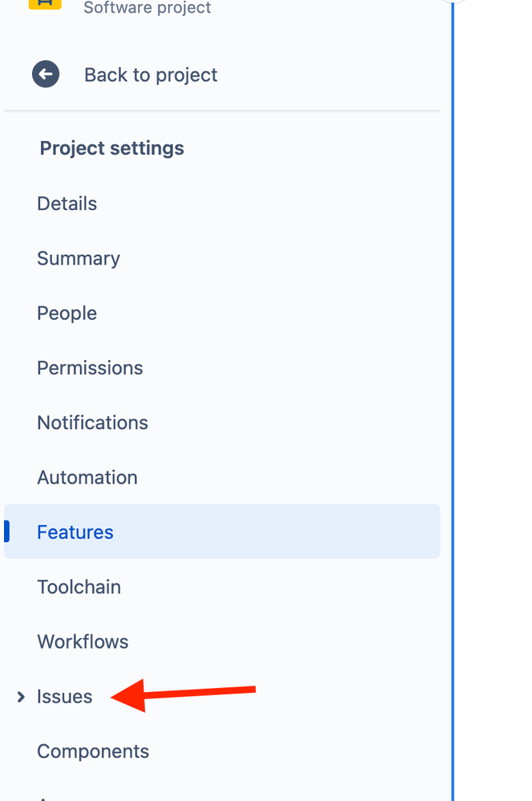Click the circular back arrow icon
This screenshot has height=801, width=532.
tap(46, 75)
